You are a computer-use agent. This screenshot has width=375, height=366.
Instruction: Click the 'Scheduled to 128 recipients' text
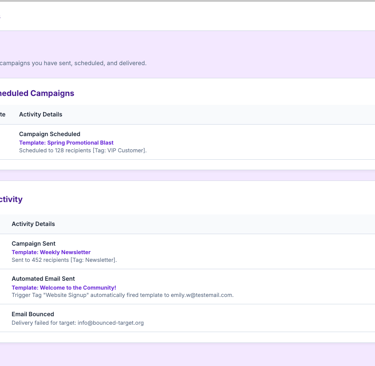click(83, 151)
